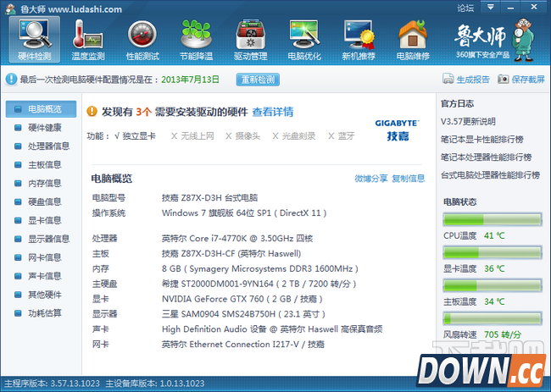The height and width of the screenshot is (392, 551).
Task: Open V3.57更新说明 log entry
Action: 468,122
